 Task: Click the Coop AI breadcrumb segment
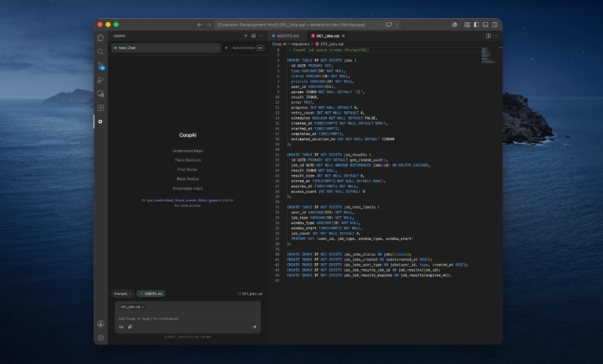tap(279, 44)
